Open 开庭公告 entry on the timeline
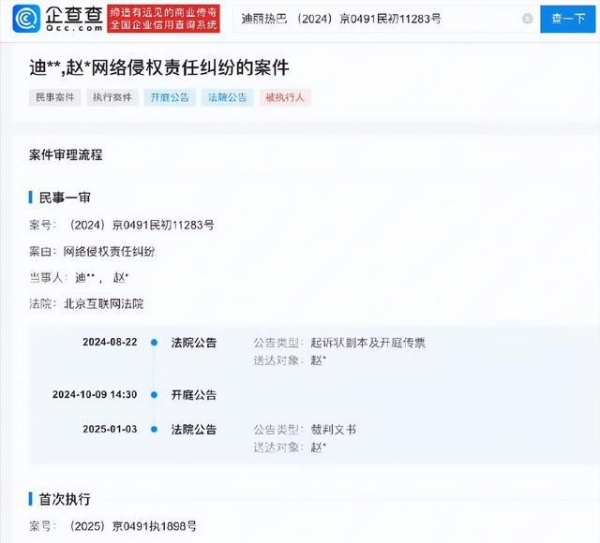 click(193, 394)
